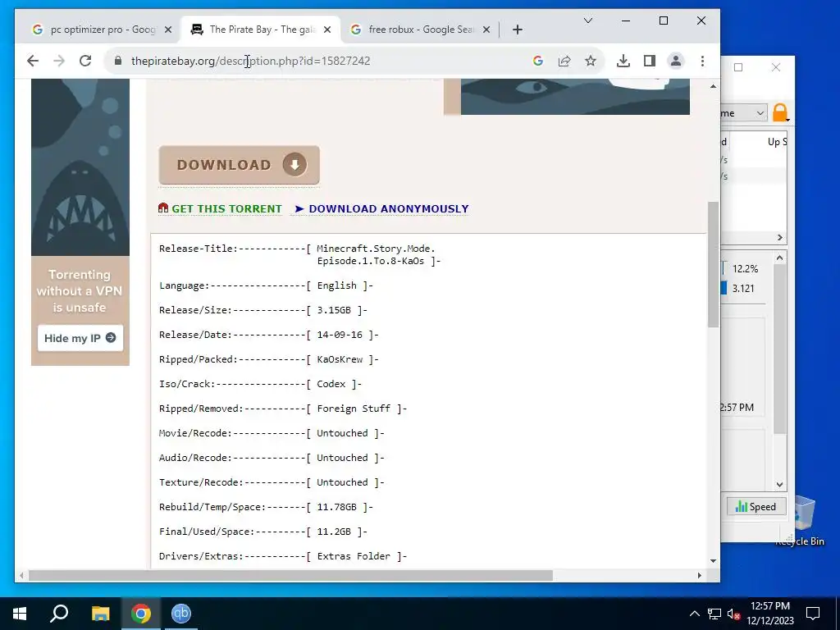The width and height of the screenshot is (840, 630).
Task: Click the Torrenting without a VPN ad text
Action: [x=80, y=291]
